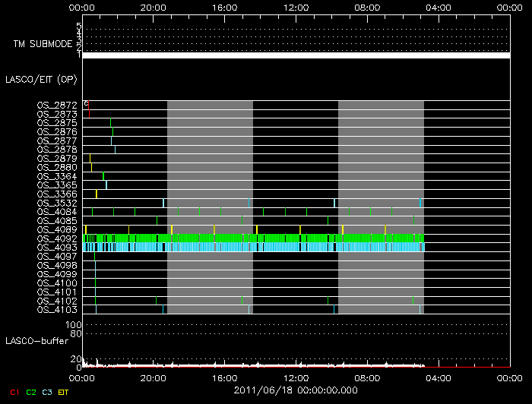This screenshot has width=532, height=404.
Task: Click the yellow marker in the OS_3366 row
Action: click(97, 194)
